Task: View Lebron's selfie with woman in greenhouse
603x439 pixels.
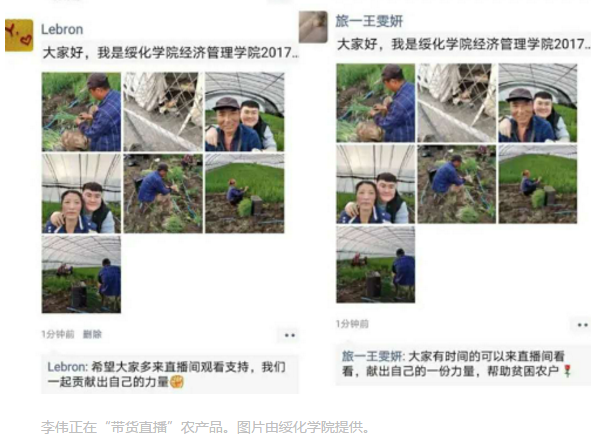Action: (x=81, y=193)
